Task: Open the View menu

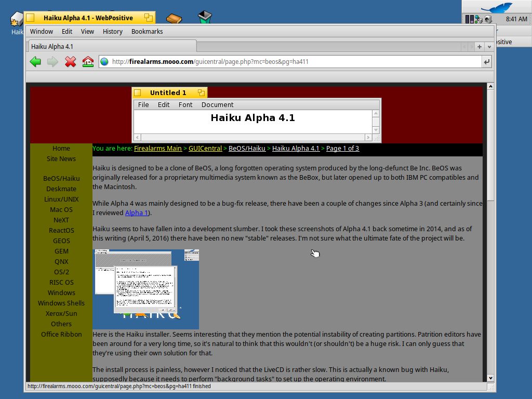Action: click(x=87, y=32)
